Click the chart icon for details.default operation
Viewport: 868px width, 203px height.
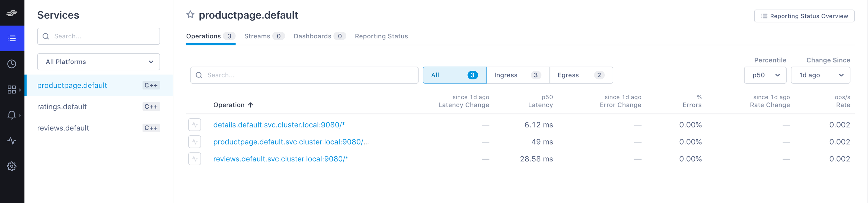tap(195, 125)
